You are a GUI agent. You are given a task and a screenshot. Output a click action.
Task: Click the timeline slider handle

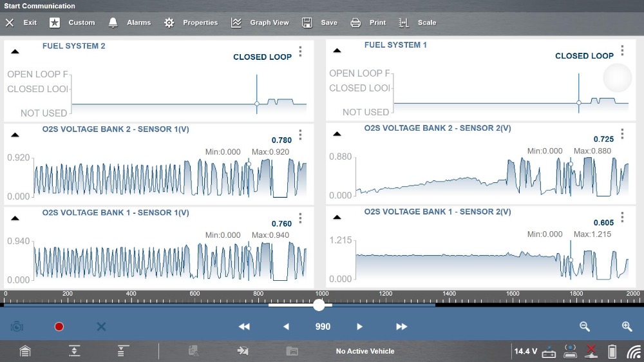click(319, 305)
